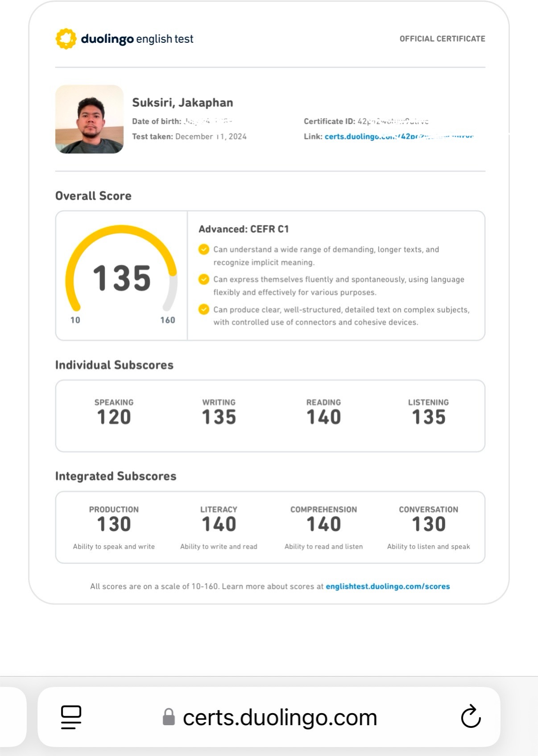This screenshot has height=756, width=538.
Task: Select the Comprehension 140 integrated subscore
Action: (x=323, y=528)
